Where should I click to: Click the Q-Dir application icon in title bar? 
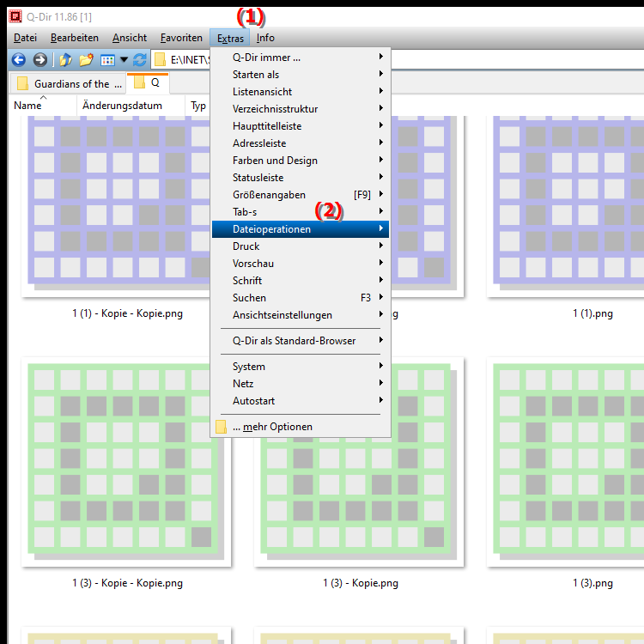pos(15,17)
